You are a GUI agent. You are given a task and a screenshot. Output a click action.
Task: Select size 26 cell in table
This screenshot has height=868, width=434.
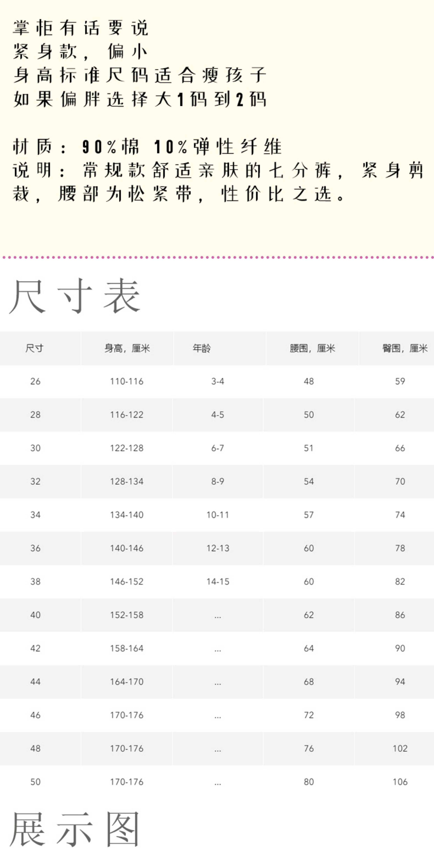pyautogui.click(x=35, y=381)
